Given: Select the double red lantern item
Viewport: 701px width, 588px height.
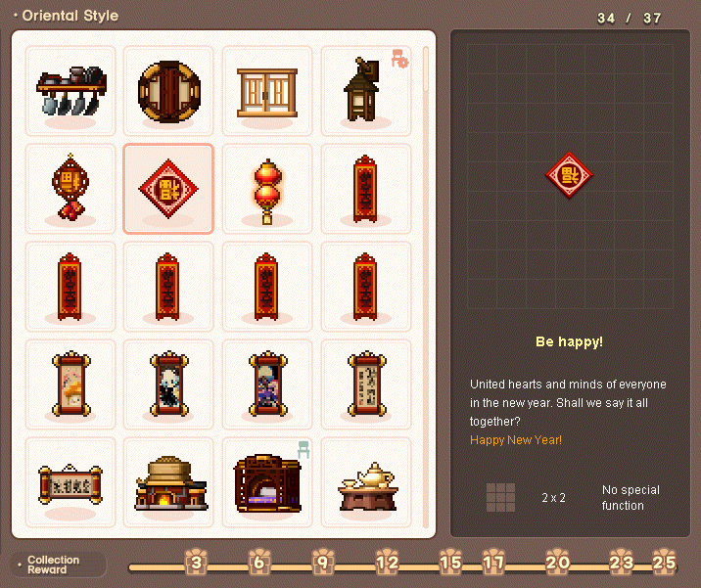Looking at the screenshot, I should [267, 188].
